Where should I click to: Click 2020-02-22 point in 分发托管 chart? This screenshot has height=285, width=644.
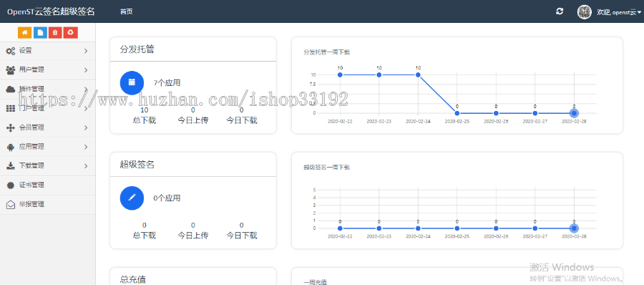340,75
